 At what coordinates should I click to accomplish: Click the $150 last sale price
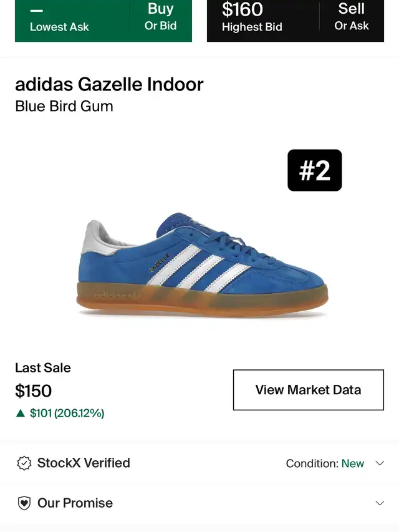tap(34, 391)
